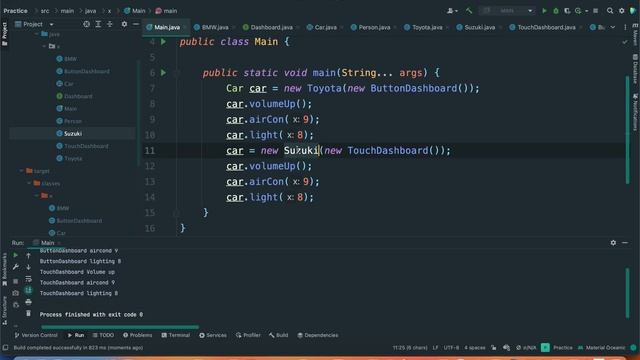Clear all Run console output trash icon

(x=28, y=313)
